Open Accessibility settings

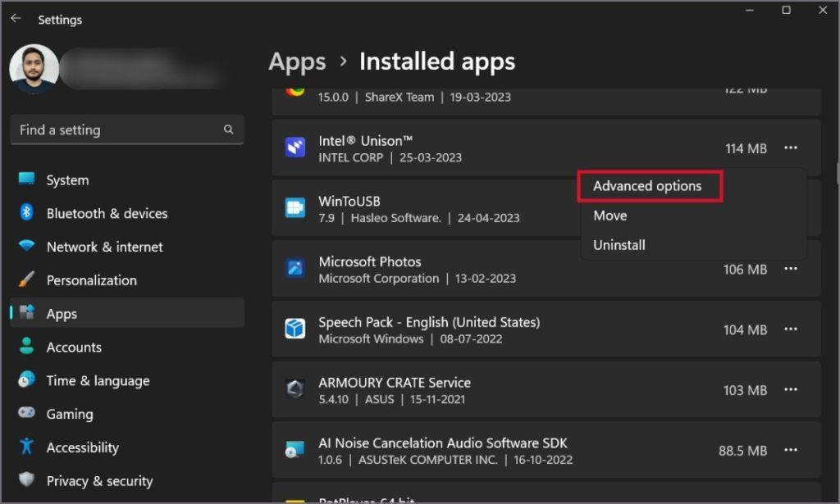[x=127, y=447]
